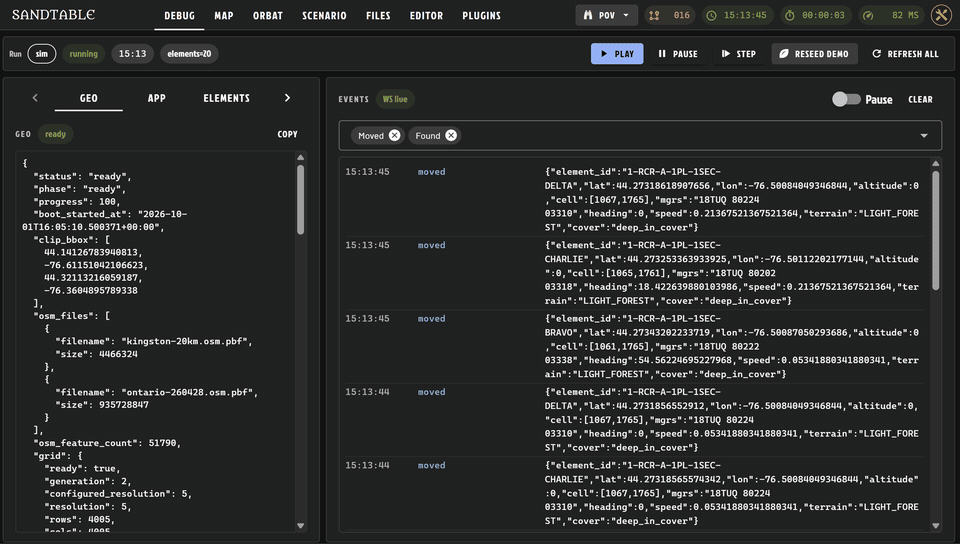Click Refresh All button

906,54
